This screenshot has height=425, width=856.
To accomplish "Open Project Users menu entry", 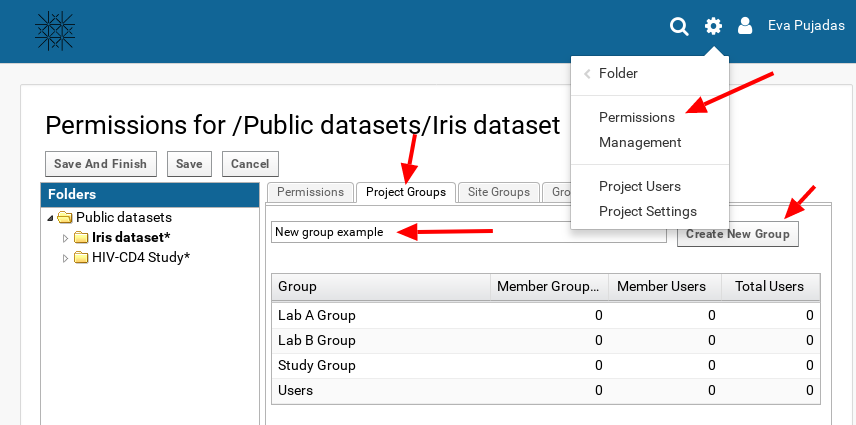I will pyautogui.click(x=640, y=187).
